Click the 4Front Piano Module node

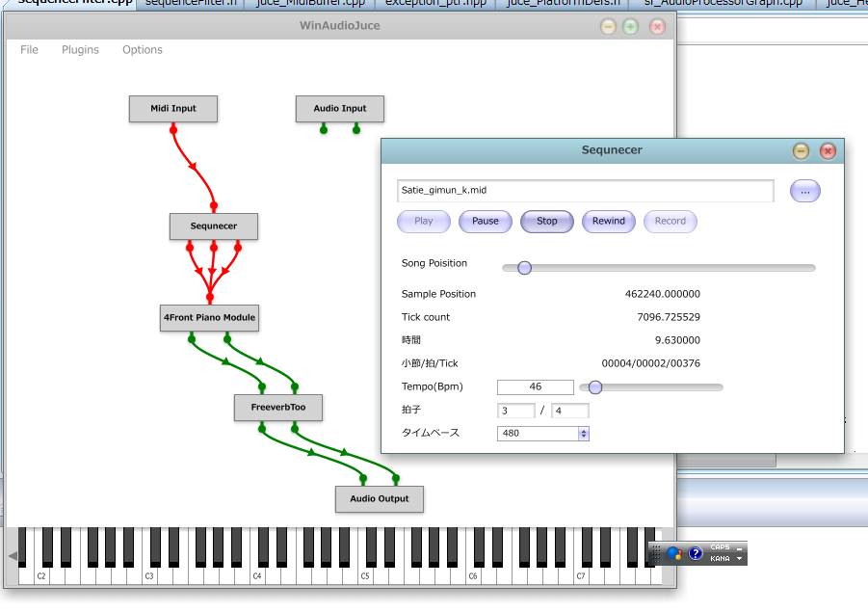(x=209, y=318)
